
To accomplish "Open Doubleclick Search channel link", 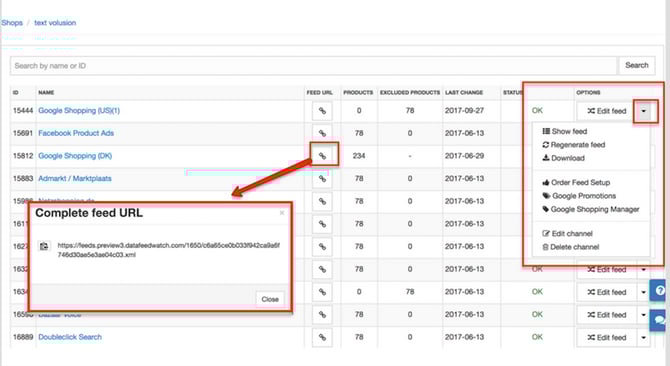I will click(70, 337).
